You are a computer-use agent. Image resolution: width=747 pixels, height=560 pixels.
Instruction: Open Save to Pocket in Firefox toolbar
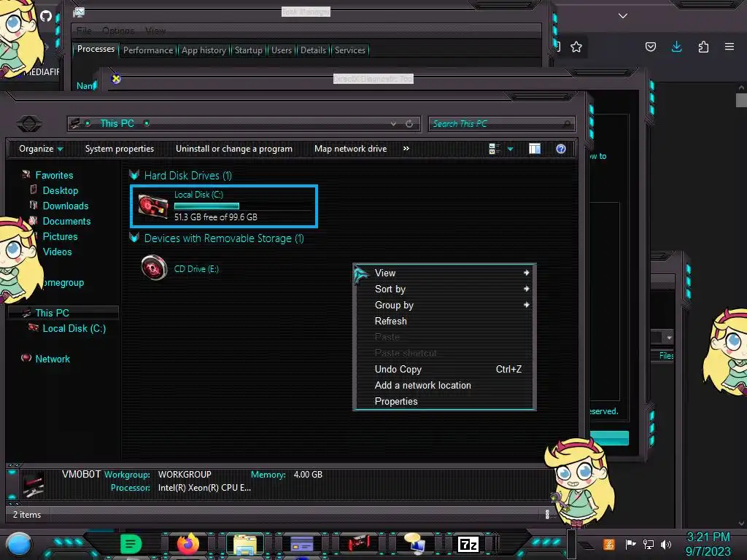(650, 47)
